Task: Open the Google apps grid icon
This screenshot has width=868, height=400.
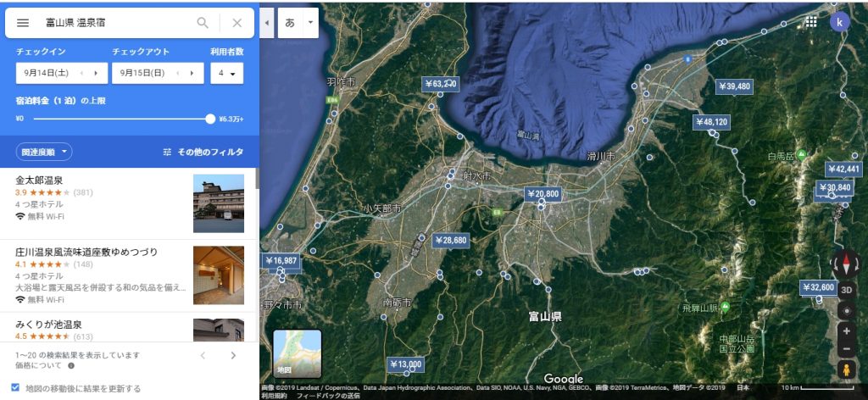Action: point(811,21)
